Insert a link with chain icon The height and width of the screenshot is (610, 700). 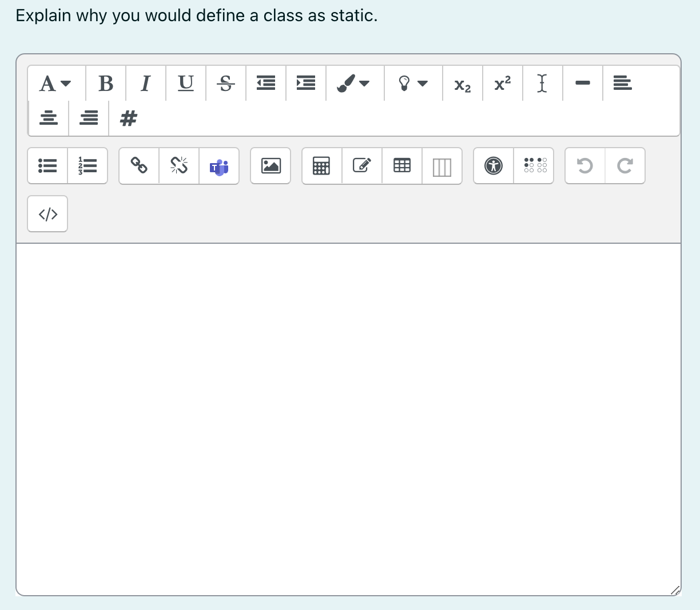(139, 166)
